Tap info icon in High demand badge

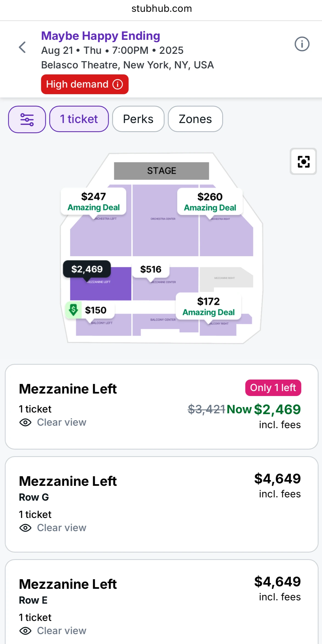coord(118,84)
